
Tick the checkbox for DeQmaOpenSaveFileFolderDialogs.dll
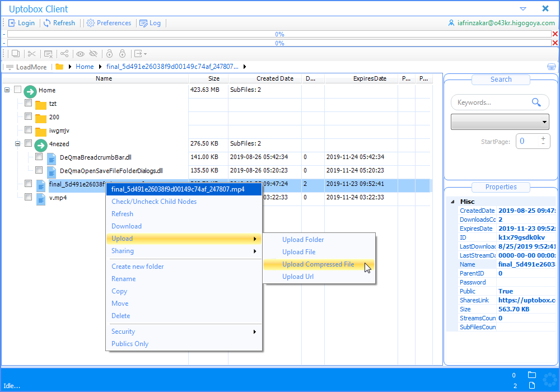39,170
